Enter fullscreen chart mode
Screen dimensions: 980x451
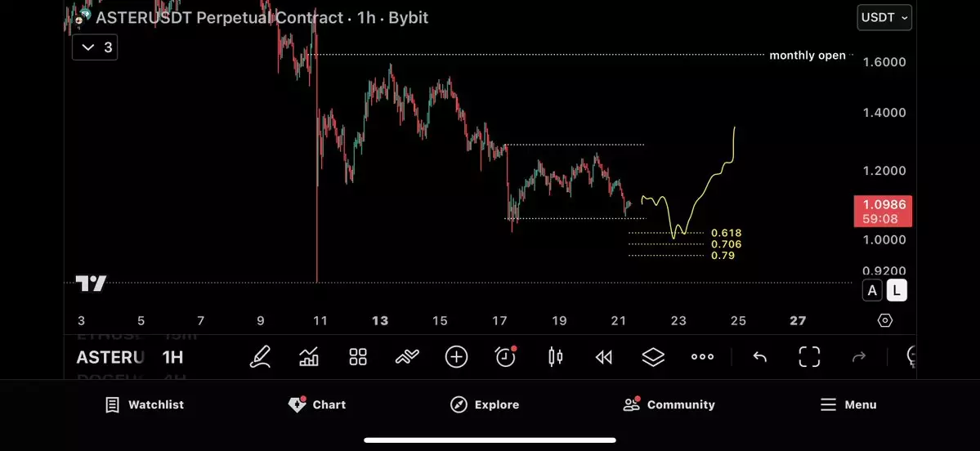[x=809, y=357]
